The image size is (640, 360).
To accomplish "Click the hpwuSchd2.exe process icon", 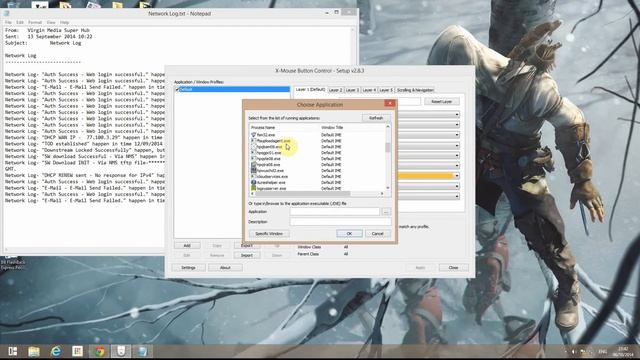I will tap(253, 170).
